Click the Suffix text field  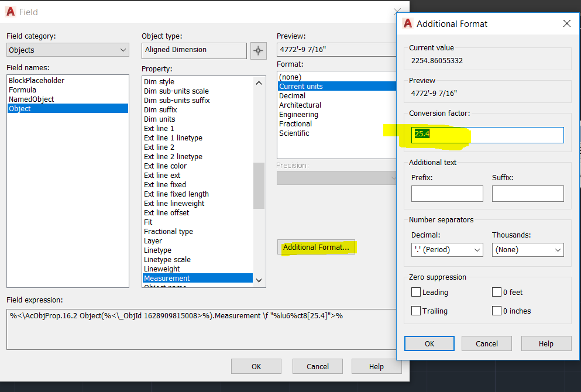pyautogui.click(x=528, y=194)
